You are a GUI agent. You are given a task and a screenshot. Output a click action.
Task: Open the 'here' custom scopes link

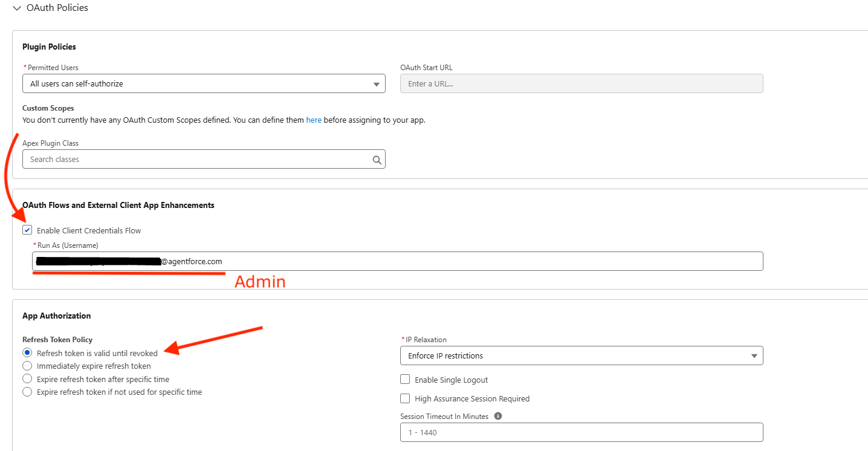[314, 120]
